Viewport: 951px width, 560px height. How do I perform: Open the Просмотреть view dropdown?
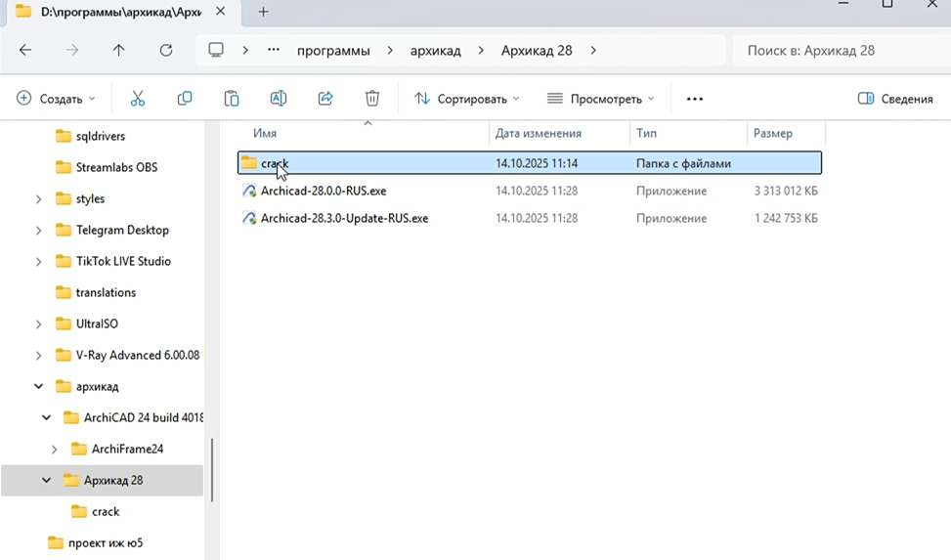coord(601,99)
